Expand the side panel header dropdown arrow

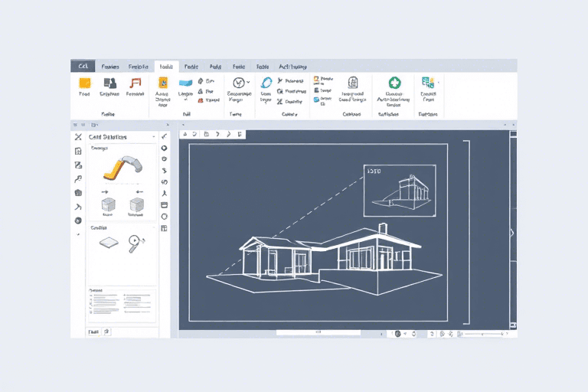(x=154, y=137)
